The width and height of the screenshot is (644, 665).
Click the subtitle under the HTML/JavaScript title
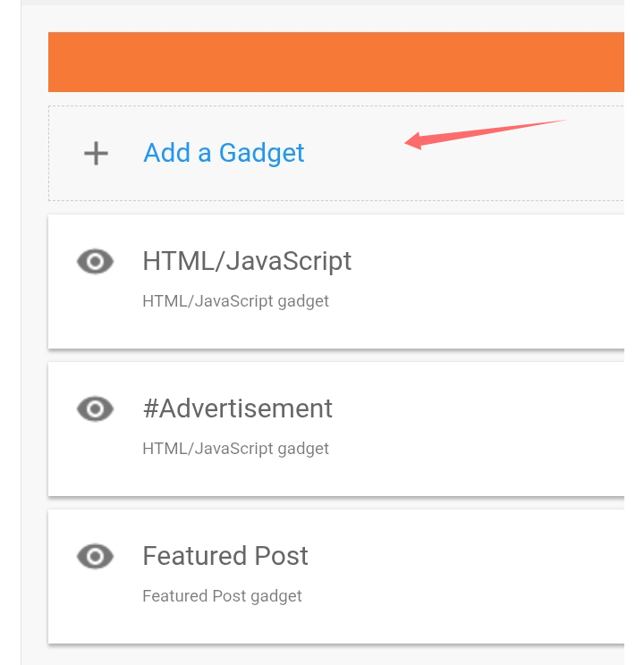(x=235, y=301)
